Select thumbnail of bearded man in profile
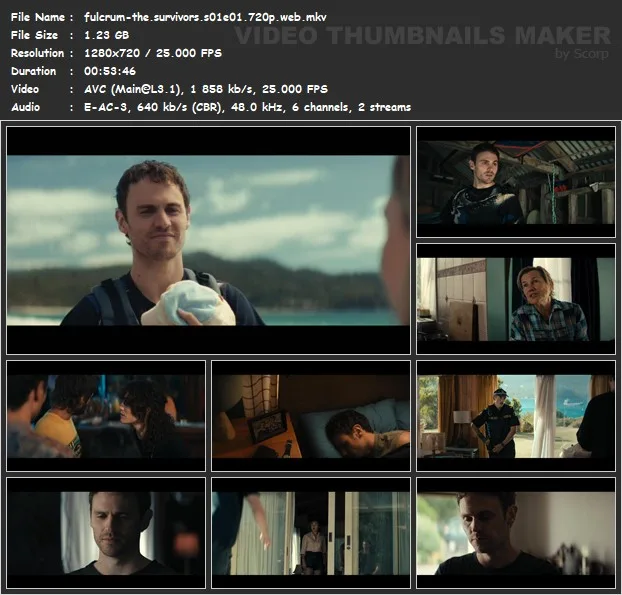This screenshot has width=622, height=595. tap(516, 533)
